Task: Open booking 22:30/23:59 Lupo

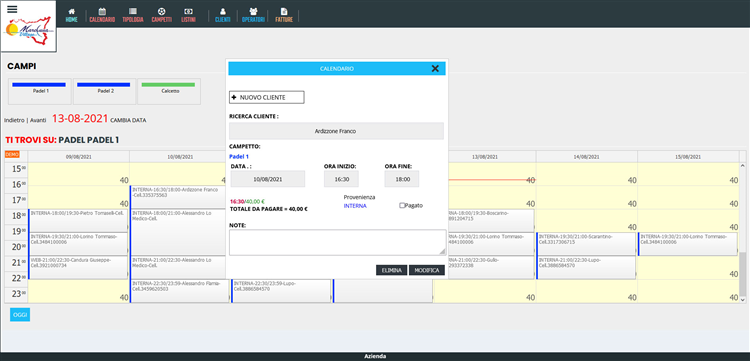Action: (281, 291)
